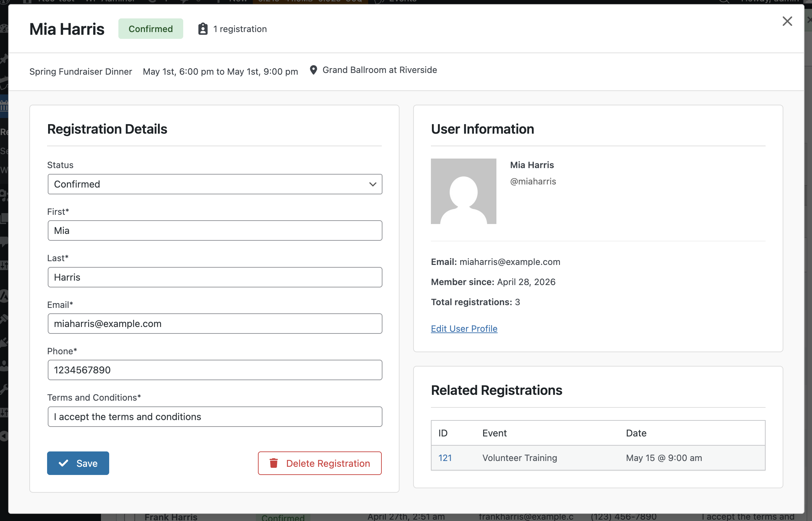This screenshot has width=812, height=521.
Task: Focus the First name input field
Action: tap(214, 230)
